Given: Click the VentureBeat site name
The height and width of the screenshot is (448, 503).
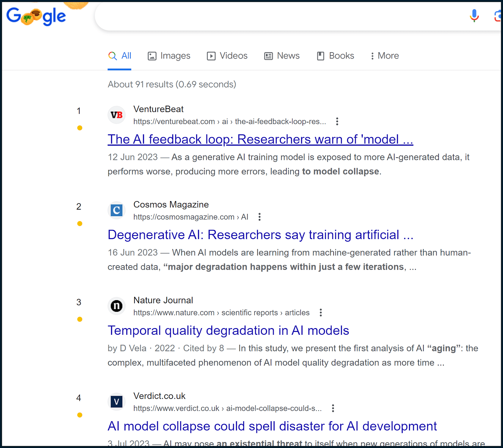Looking at the screenshot, I should (x=158, y=109).
